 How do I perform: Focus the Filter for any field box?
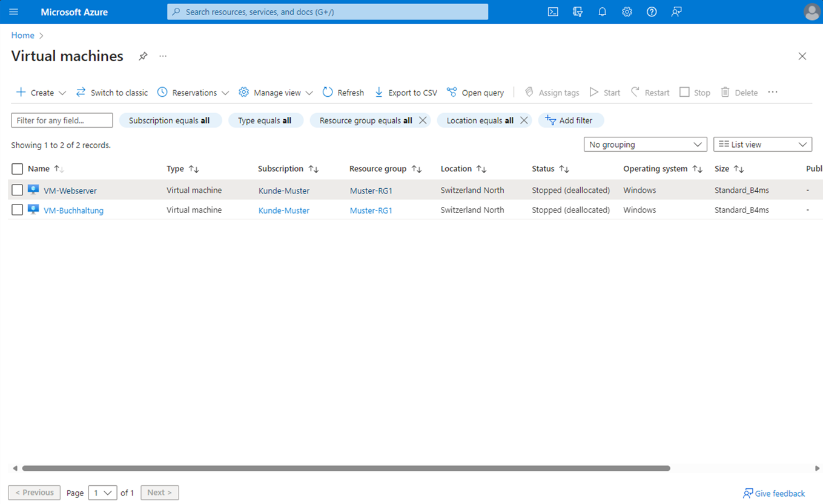pos(62,120)
